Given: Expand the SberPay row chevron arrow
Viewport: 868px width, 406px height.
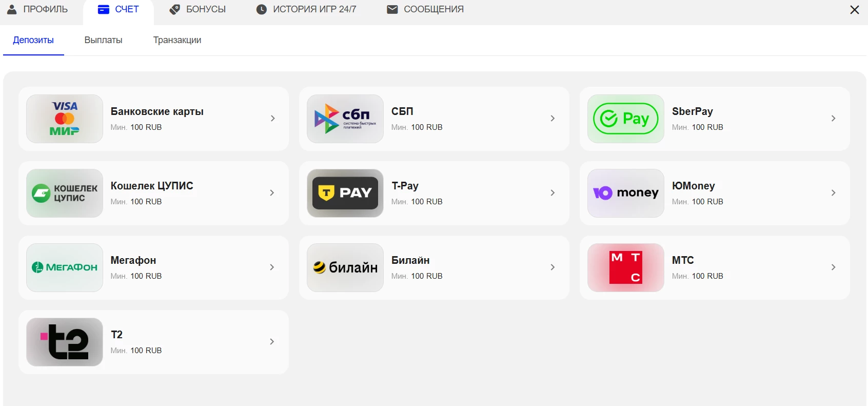Looking at the screenshot, I should [833, 119].
